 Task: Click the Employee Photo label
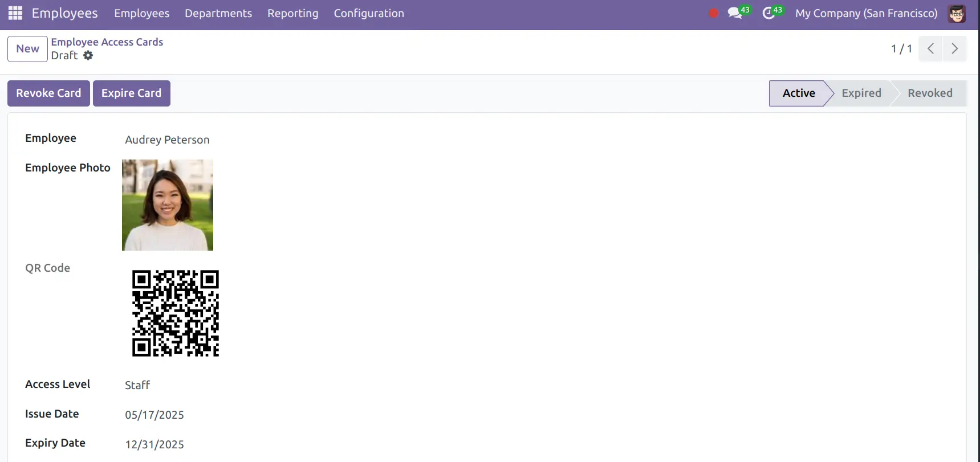(x=68, y=168)
